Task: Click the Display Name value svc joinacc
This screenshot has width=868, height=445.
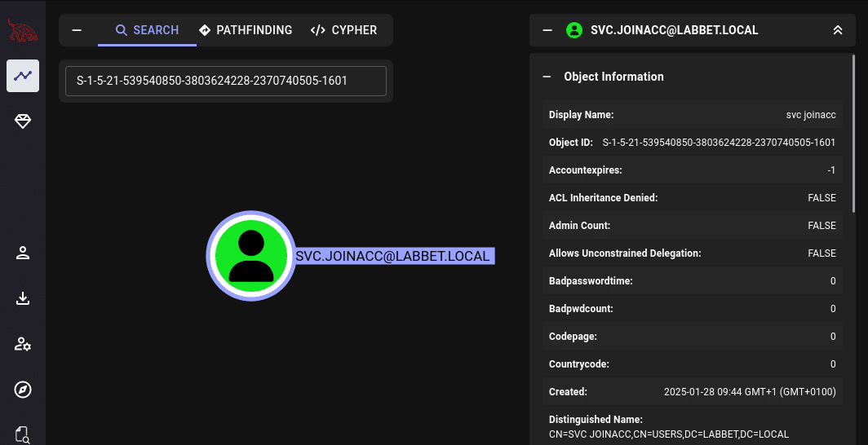Action: [811, 115]
